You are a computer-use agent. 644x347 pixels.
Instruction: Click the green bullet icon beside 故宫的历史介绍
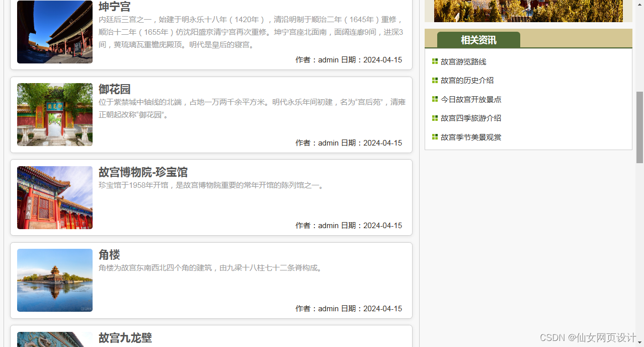[x=435, y=80]
